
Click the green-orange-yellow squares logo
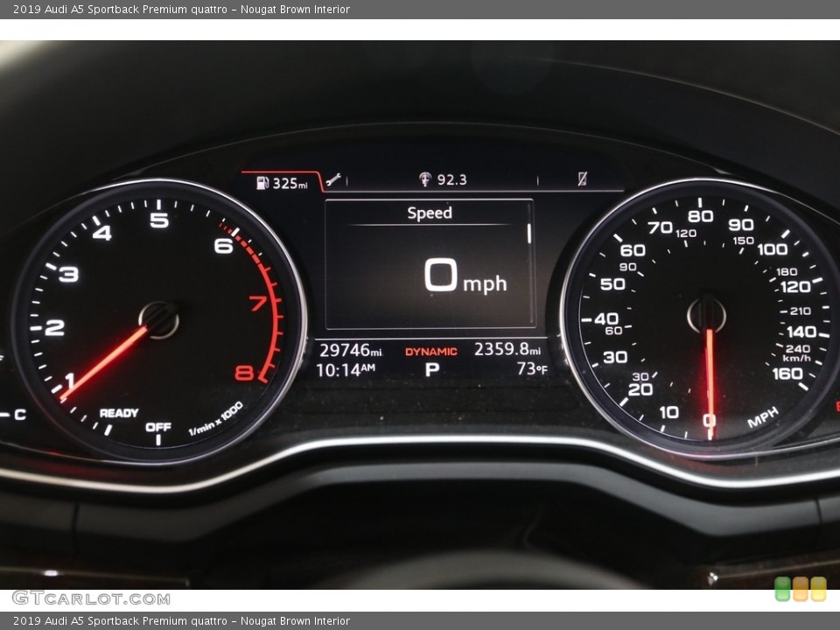coord(801,589)
